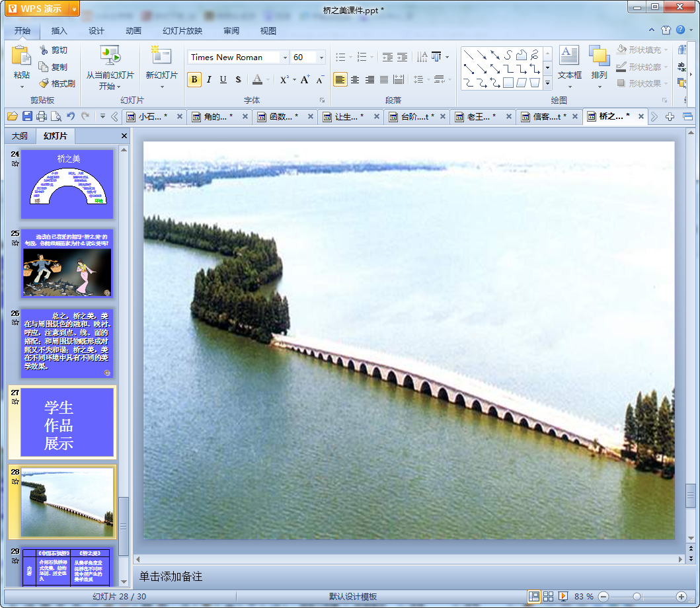Screen dimensions: 700x608
Task: Increase font size with A+ icon
Action: pos(305,79)
